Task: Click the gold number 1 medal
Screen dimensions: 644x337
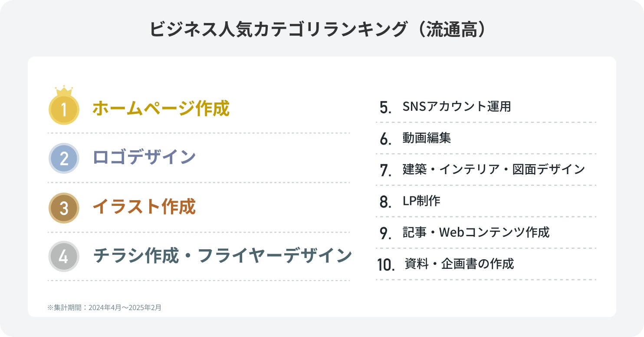Action: tap(64, 110)
